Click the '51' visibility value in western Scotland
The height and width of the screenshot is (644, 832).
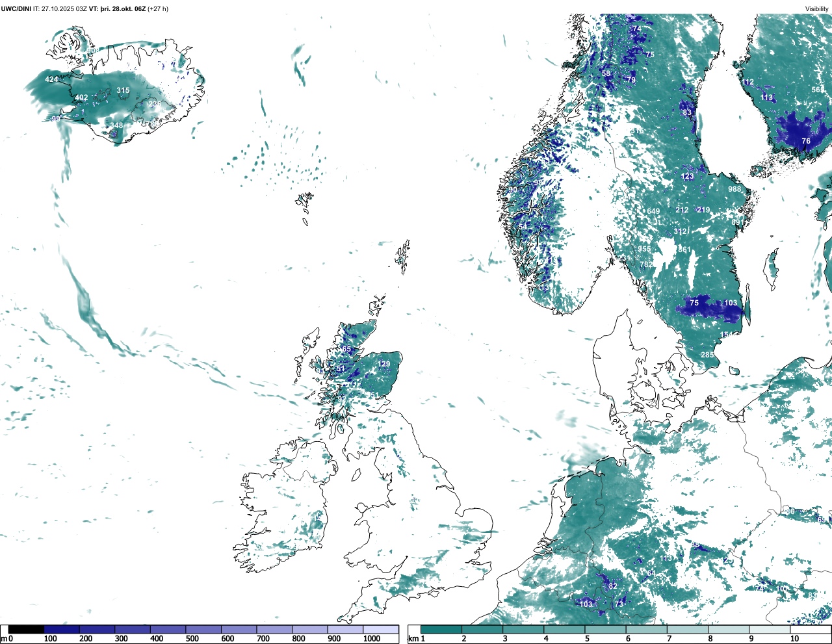tap(341, 369)
